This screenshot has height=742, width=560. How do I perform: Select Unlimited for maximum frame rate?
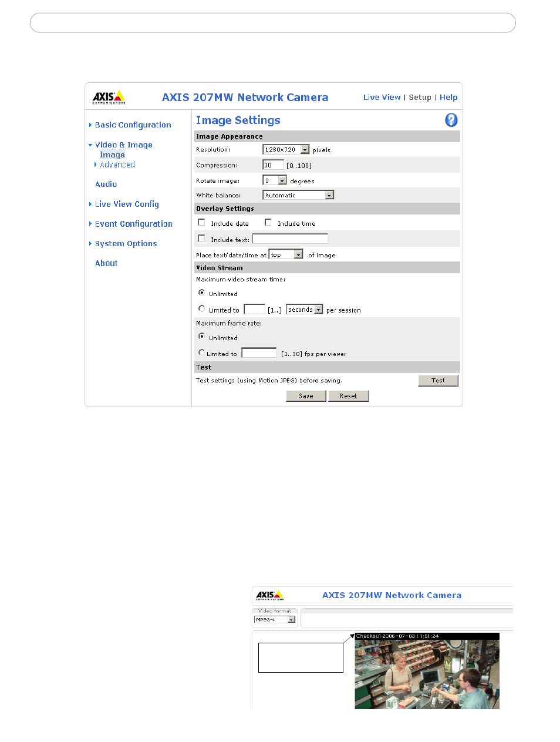coord(201,337)
